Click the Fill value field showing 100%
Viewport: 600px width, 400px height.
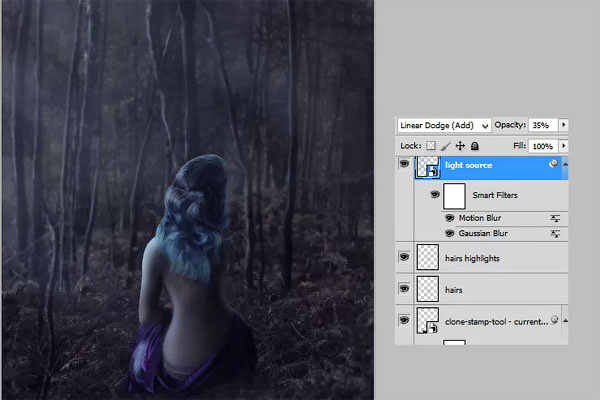point(543,146)
